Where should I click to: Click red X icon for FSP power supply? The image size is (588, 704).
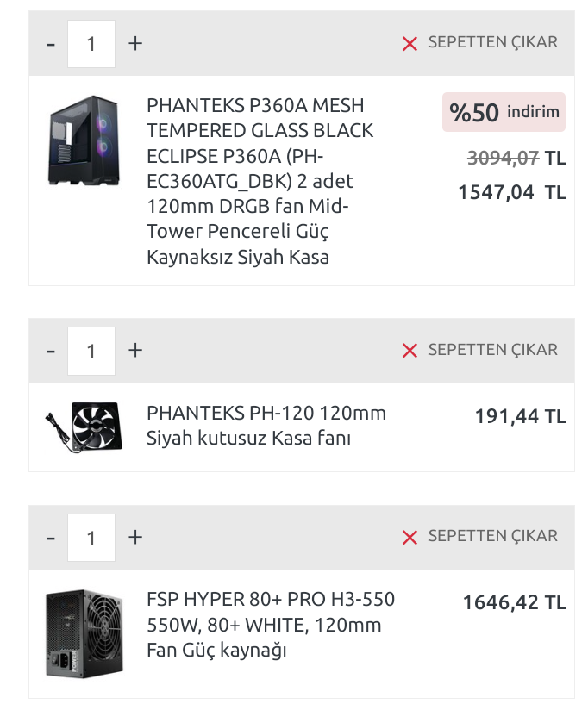[x=410, y=538]
